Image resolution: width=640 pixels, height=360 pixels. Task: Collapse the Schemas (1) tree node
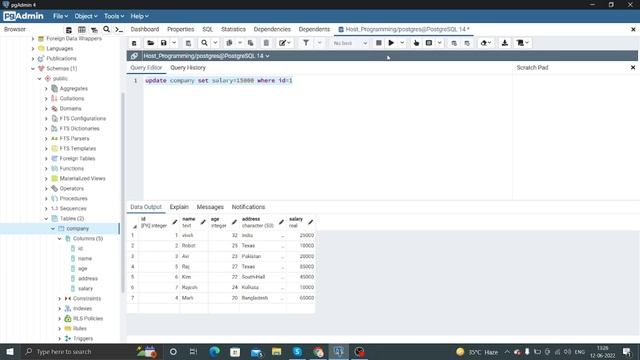(x=33, y=69)
